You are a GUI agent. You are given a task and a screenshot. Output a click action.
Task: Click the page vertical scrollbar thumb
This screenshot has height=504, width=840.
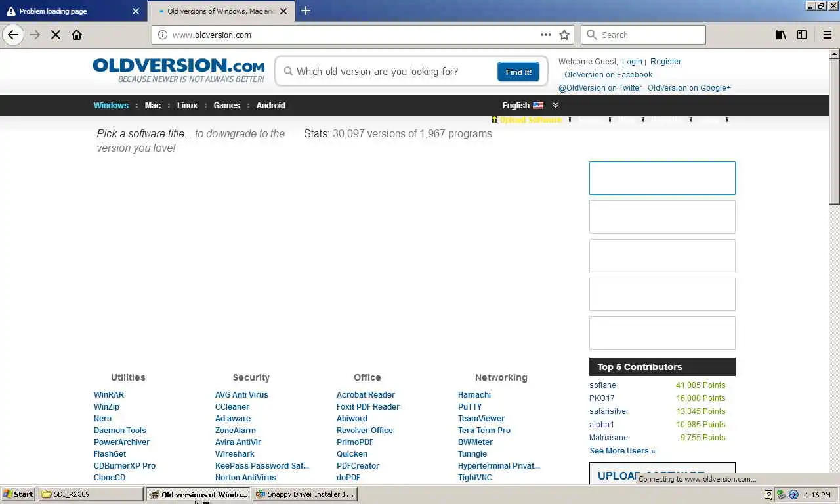click(835, 131)
